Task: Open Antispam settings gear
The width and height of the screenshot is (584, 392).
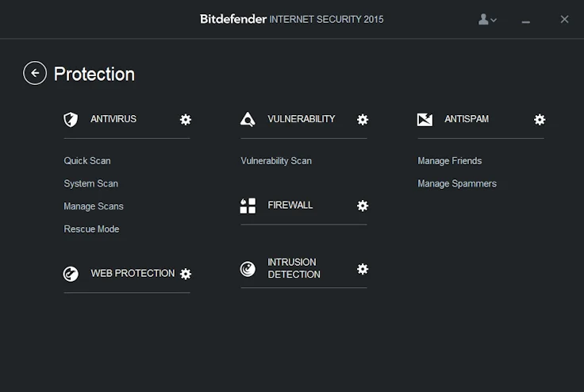Action: click(540, 120)
